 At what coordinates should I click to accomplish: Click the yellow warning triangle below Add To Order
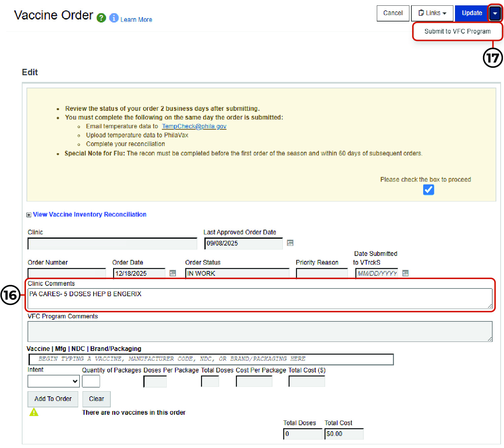33,412
